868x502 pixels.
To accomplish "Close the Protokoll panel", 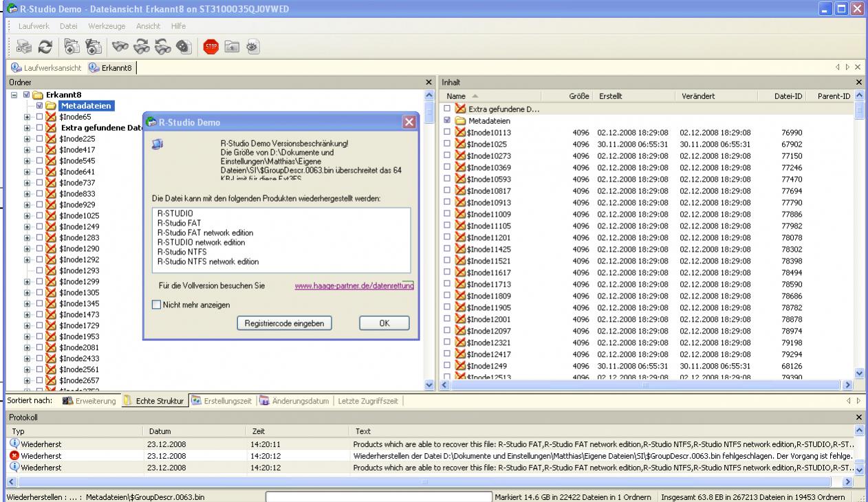I will [x=858, y=417].
